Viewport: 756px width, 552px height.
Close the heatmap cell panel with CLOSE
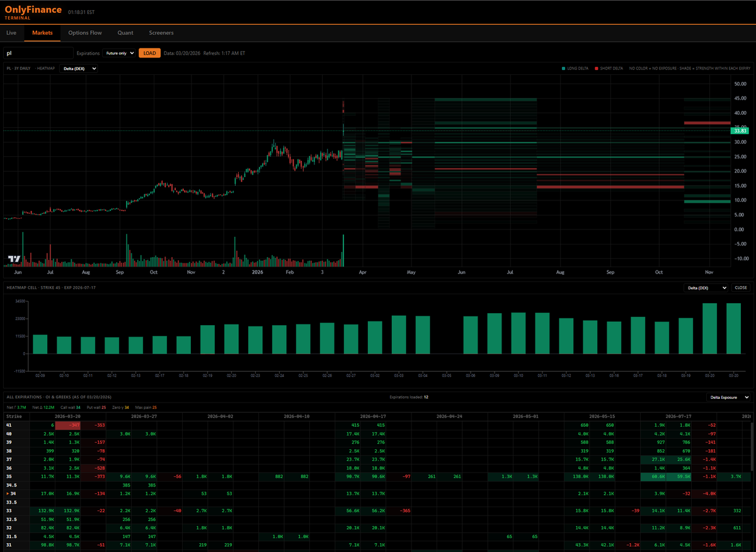coord(741,288)
